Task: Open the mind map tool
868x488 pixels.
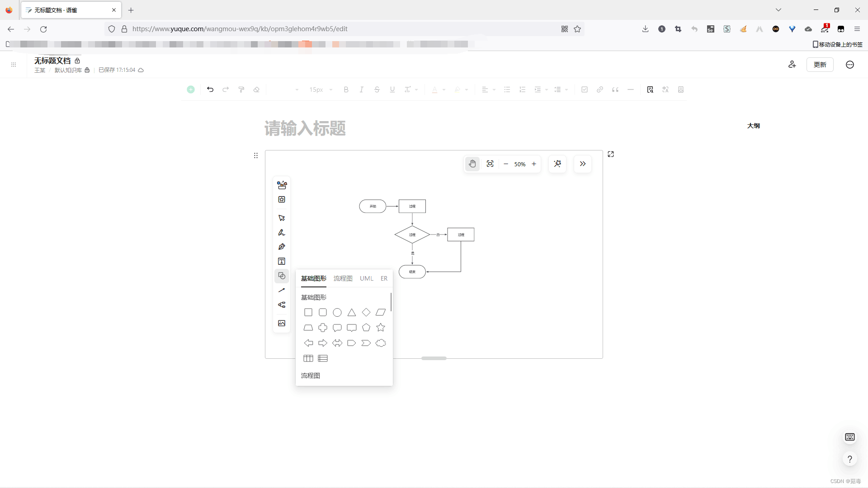Action: 282,305
